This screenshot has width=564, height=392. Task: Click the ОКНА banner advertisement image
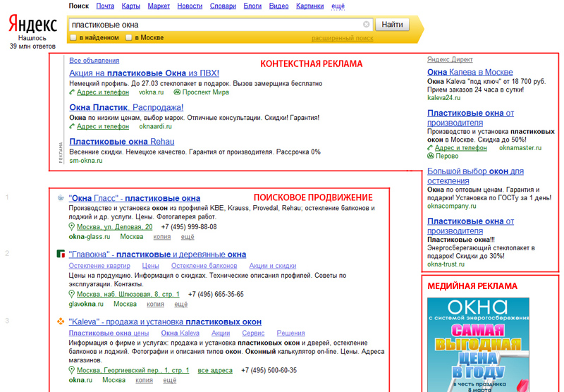tap(478, 345)
